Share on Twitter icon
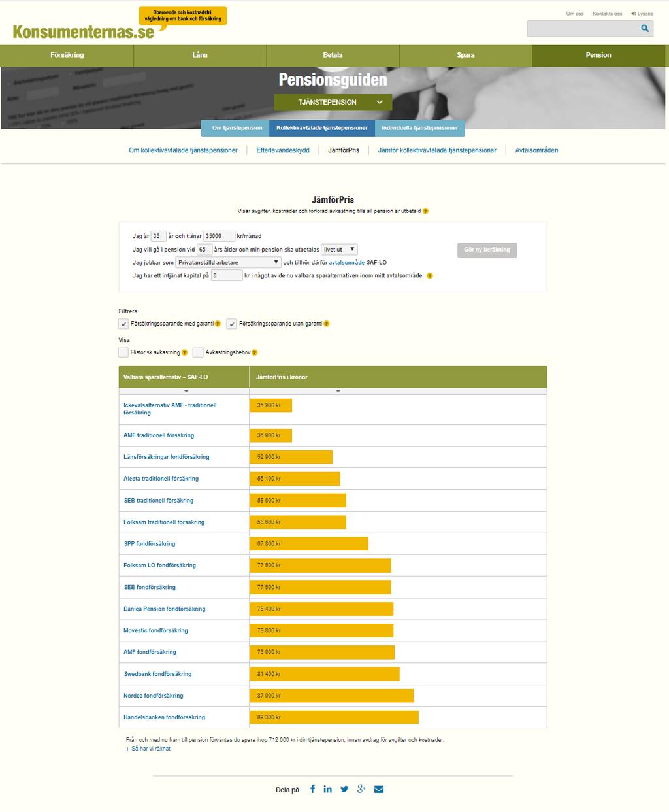Screen dimensions: 669x812 (x=344, y=789)
